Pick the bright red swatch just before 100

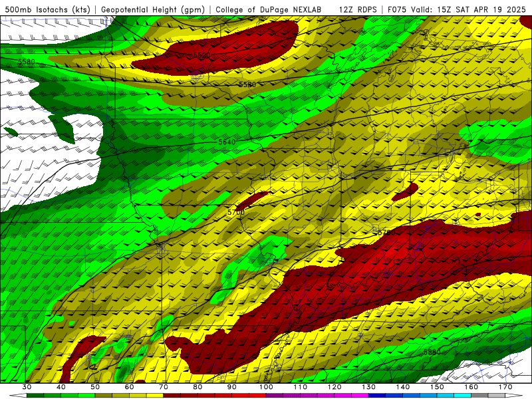[x=257, y=396]
